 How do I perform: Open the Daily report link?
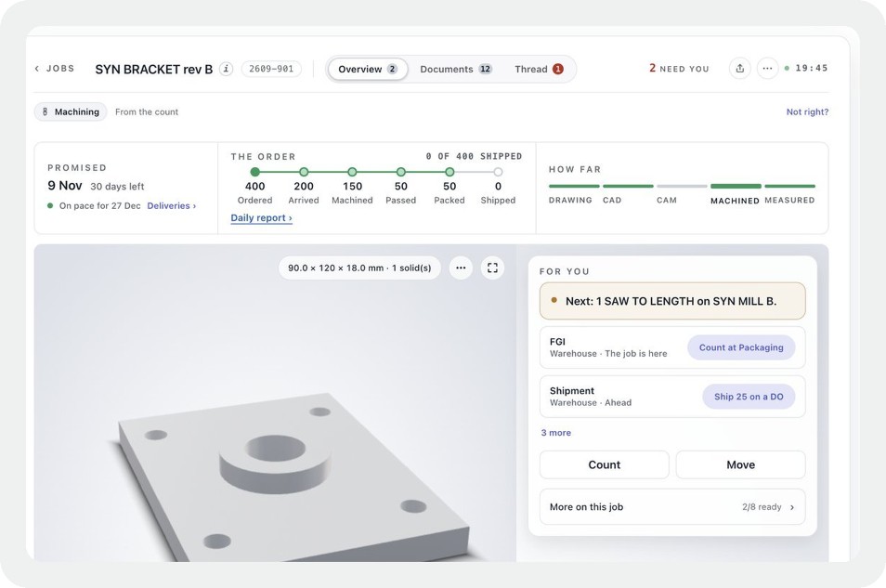point(261,217)
